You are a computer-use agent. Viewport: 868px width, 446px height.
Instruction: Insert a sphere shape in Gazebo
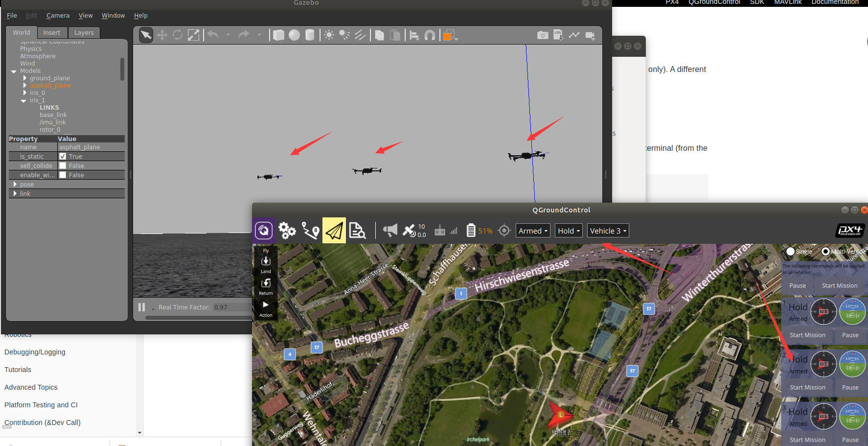[294, 35]
